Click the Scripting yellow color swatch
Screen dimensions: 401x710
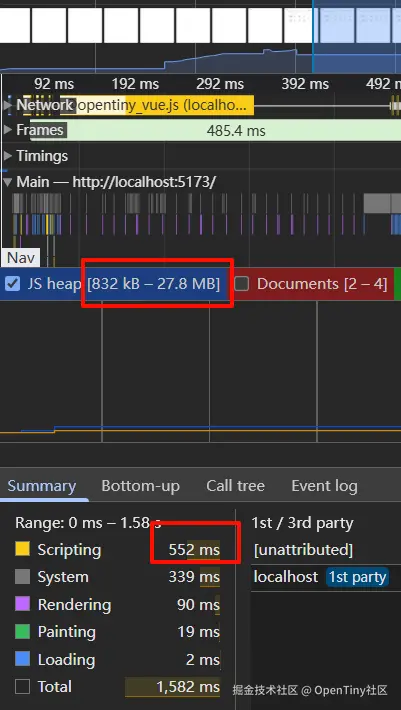pyautogui.click(x=22, y=549)
